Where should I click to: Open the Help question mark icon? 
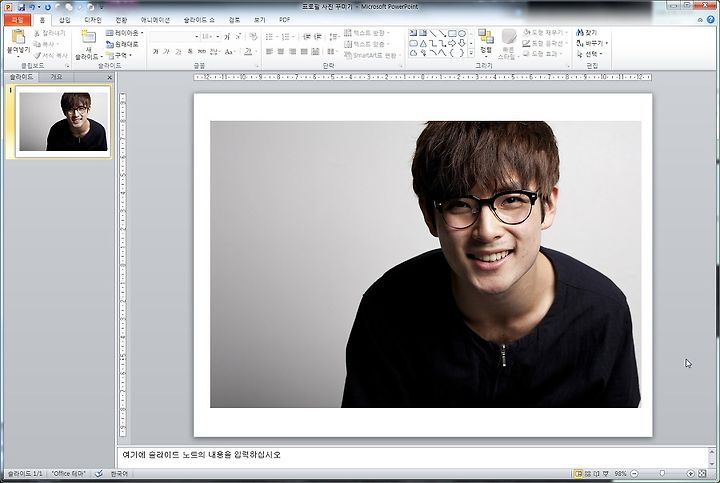(x=710, y=20)
